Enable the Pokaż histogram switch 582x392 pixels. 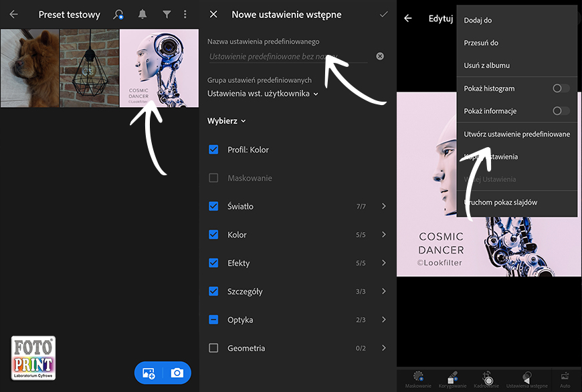pyautogui.click(x=561, y=88)
